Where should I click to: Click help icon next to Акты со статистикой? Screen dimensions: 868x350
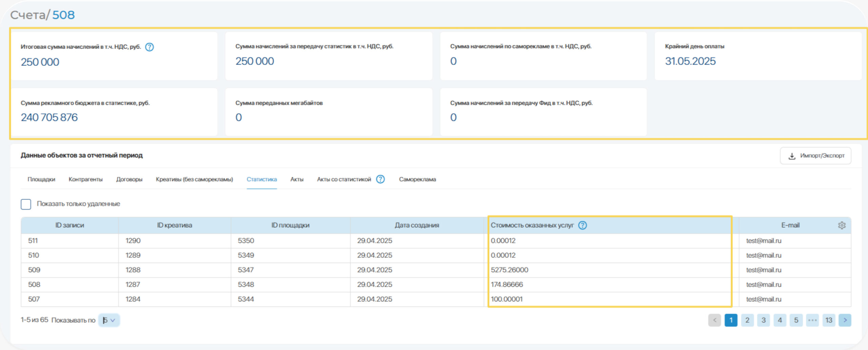click(380, 179)
